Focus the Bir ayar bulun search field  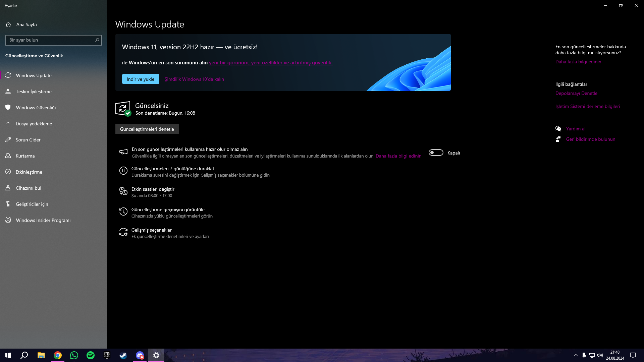(50, 40)
